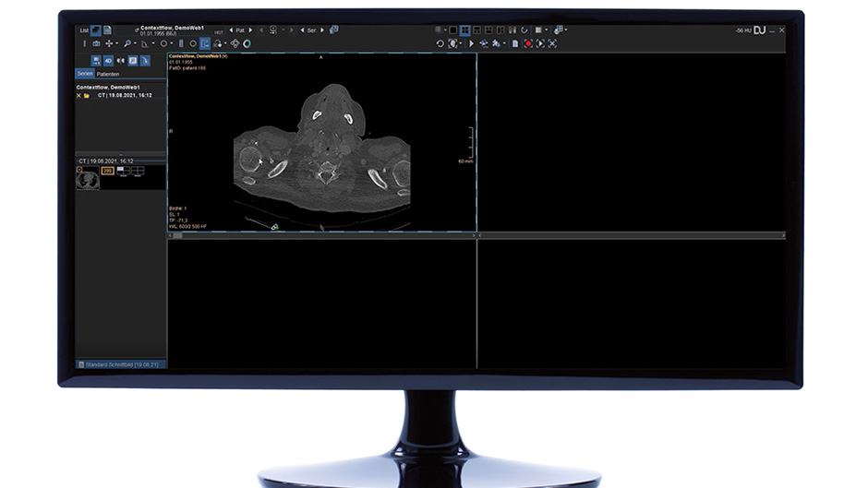The image size is (868, 488).
Task: Select the pan/move tool icon
Action: (109, 43)
